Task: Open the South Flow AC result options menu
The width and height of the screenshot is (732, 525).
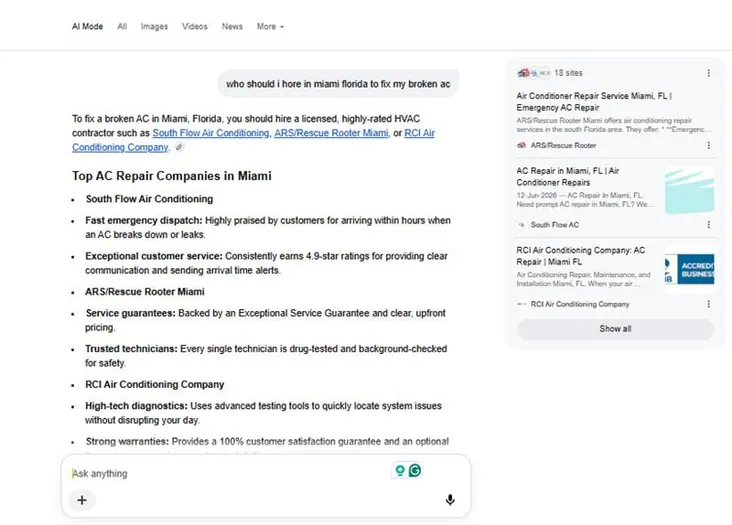Action: click(709, 224)
